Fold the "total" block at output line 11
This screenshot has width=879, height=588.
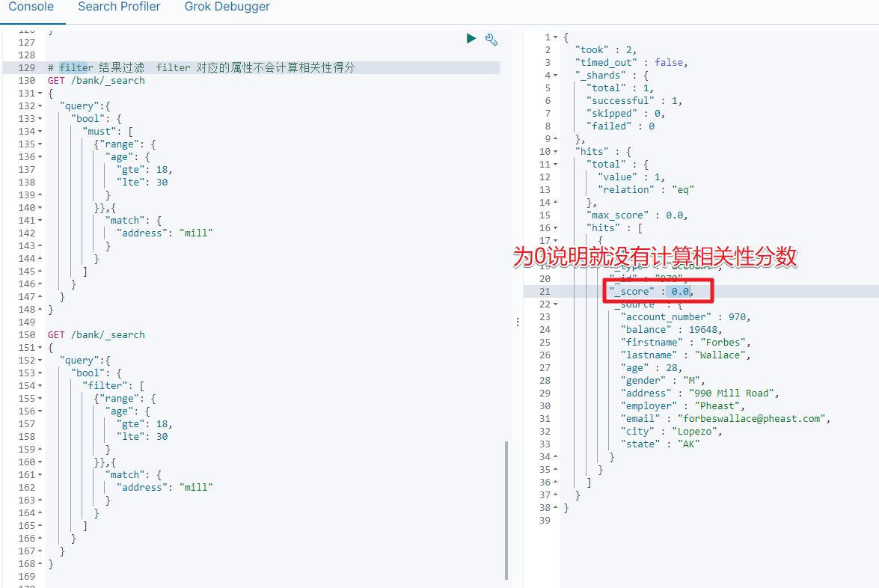click(x=556, y=165)
